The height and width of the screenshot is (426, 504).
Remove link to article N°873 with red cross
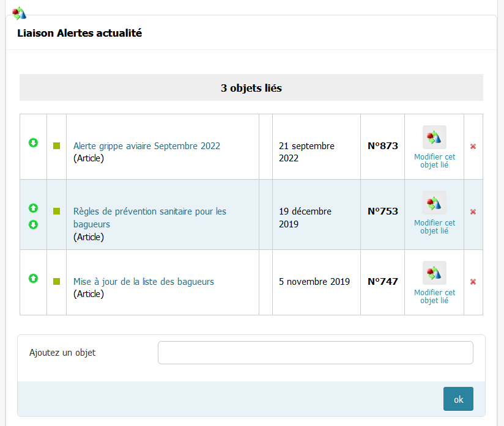[x=473, y=147]
